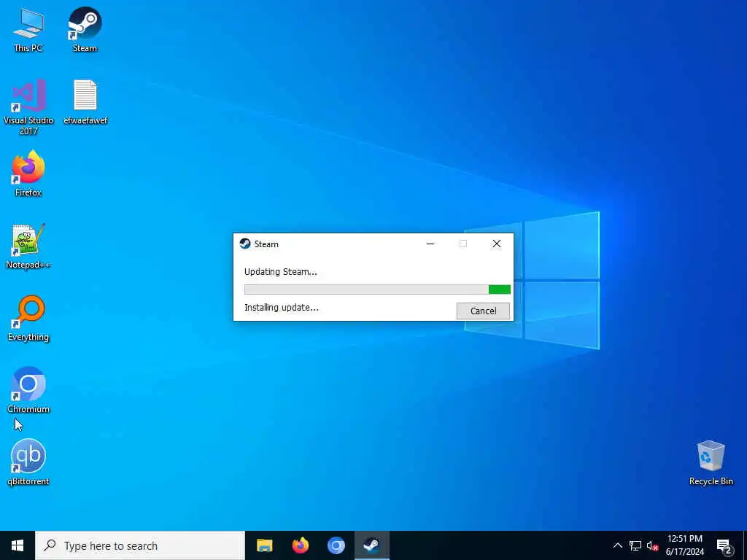Open the This PC desktop icon

pyautogui.click(x=28, y=30)
